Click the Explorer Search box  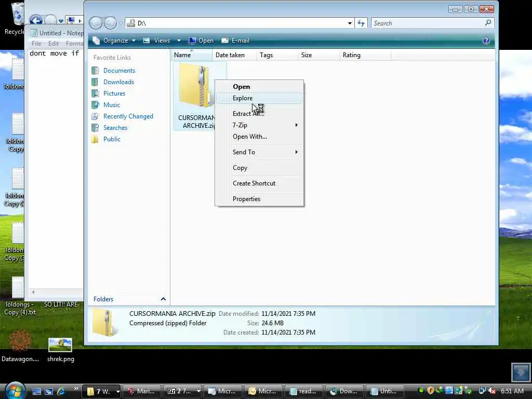point(428,23)
